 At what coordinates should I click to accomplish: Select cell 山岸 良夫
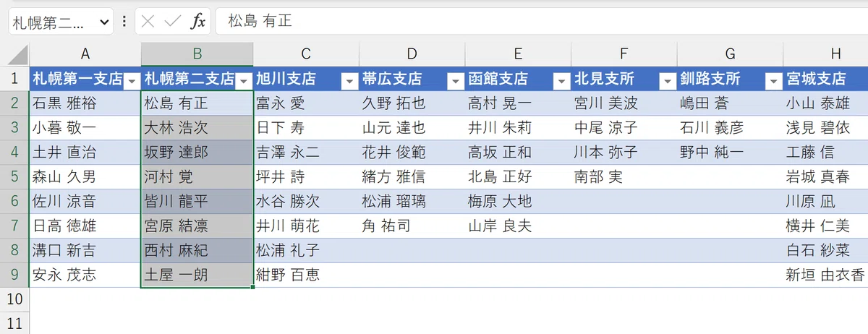click(517, 226)
